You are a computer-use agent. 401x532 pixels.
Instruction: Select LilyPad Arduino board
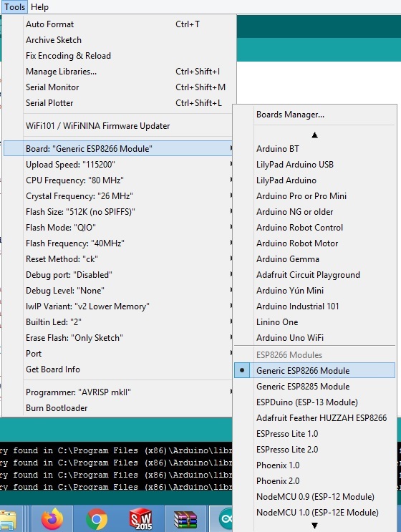click(x=314, y=180)
